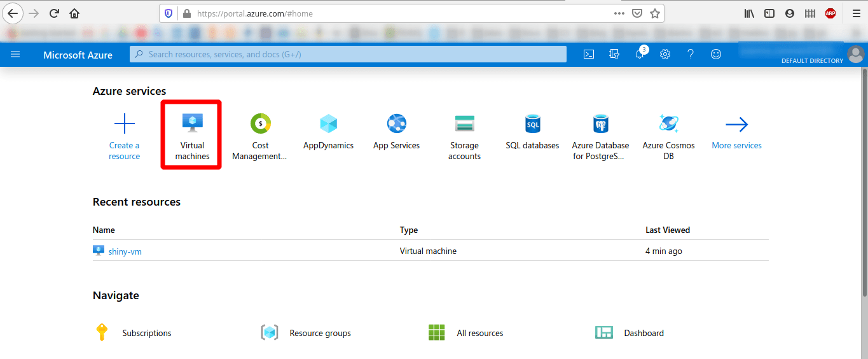
Task: Open portal settings gear
Action: pyautogui.click(x=665, y=55)
